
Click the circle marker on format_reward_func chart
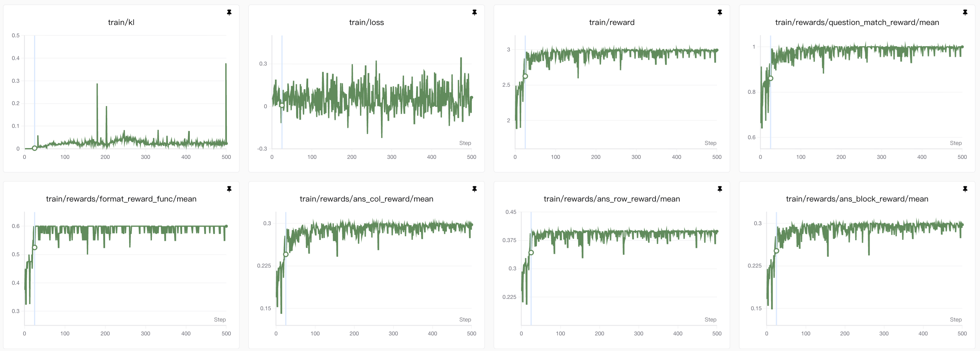tap(35, 247)
